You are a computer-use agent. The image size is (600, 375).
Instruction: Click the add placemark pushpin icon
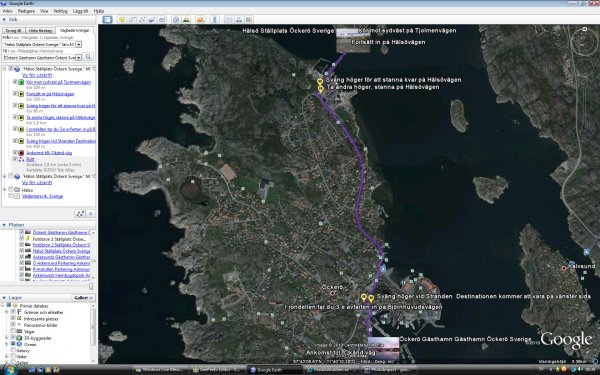tap(122, 20)
